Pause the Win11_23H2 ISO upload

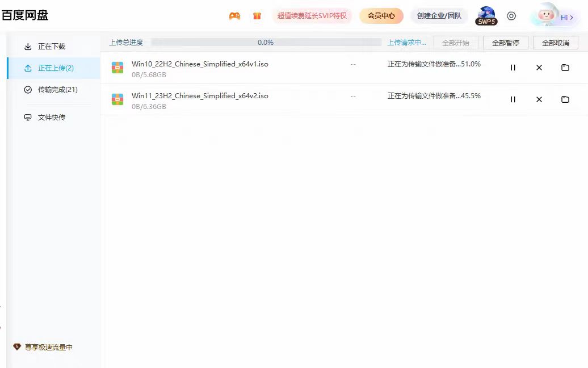tap(513, 99)
